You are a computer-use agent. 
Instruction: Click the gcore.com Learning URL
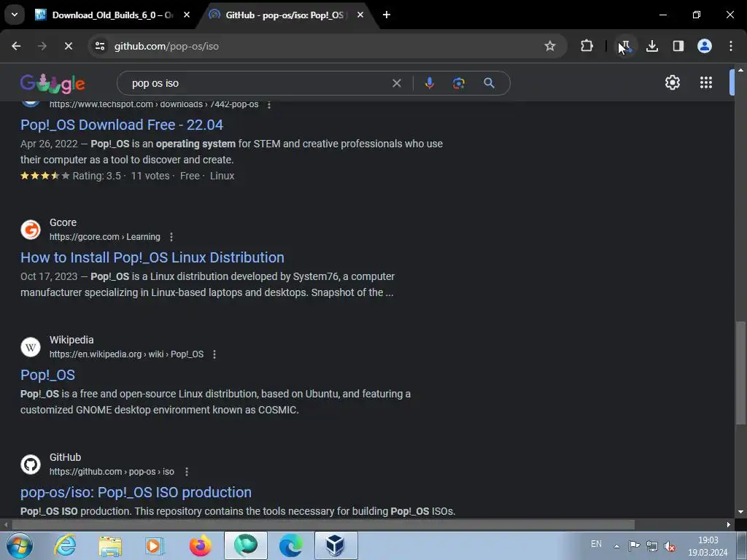pyautogui.click(x=105, y=237)
